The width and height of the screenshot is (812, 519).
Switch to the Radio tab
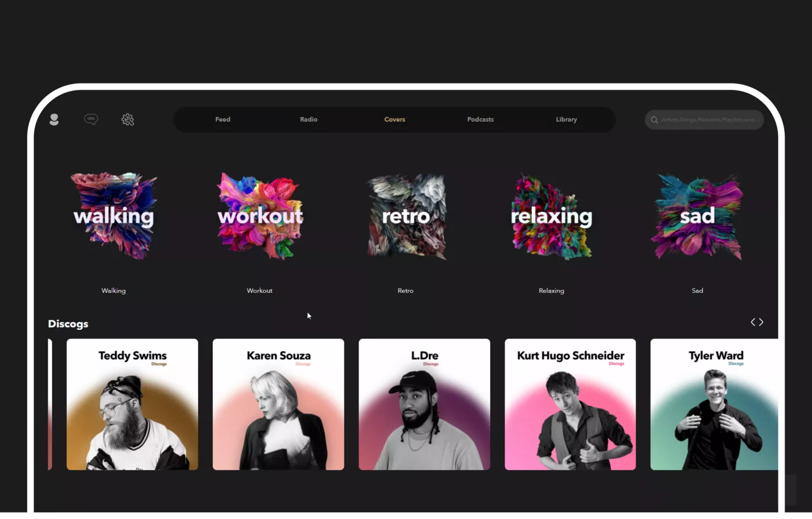309,119
